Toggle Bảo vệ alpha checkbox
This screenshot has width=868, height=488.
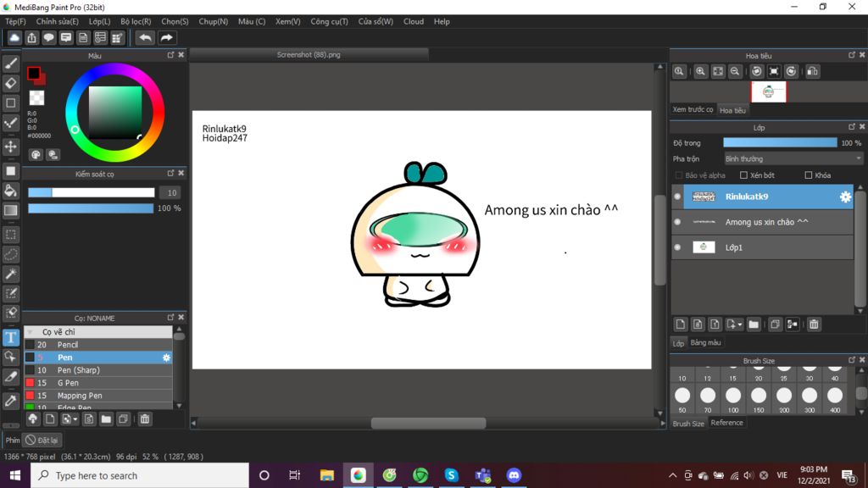[x=679, y=175]
